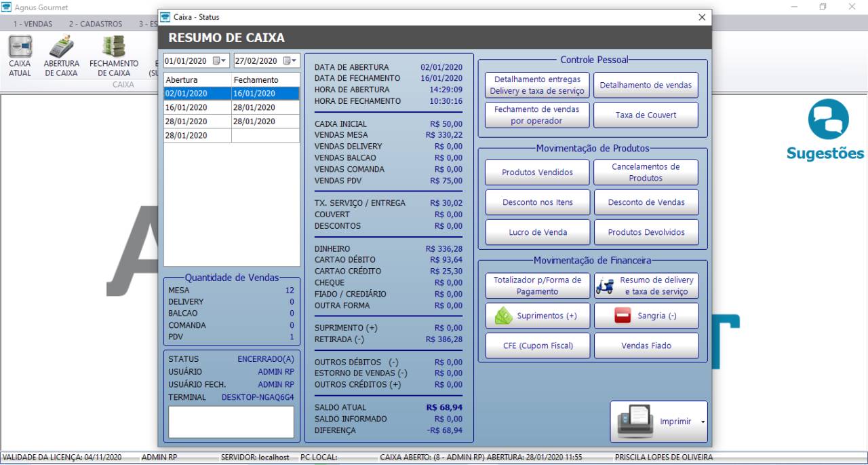Select the 16/01/2020 to 28/01/2020 cash row

pyautogui.click(x=231, y=107)
